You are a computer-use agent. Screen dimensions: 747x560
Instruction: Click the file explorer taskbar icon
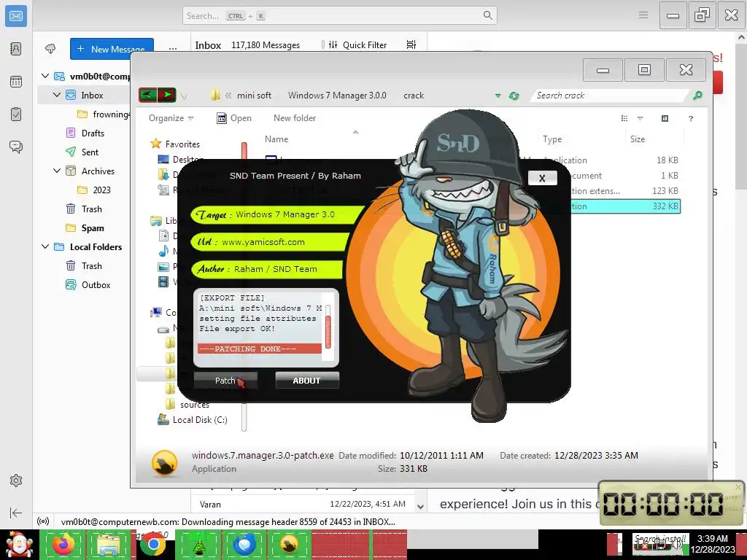point(109,544)
